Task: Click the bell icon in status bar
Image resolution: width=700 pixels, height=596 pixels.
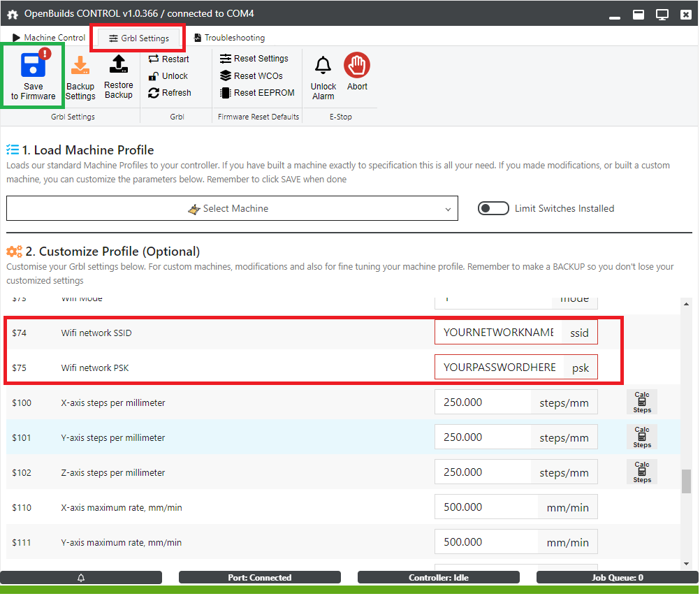Action: pos(81,578)
